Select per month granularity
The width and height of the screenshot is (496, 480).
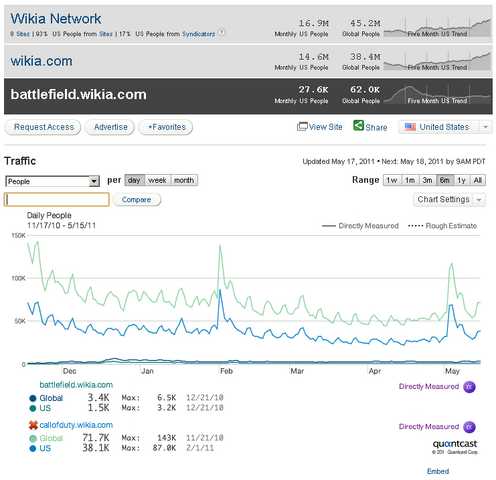184,180
